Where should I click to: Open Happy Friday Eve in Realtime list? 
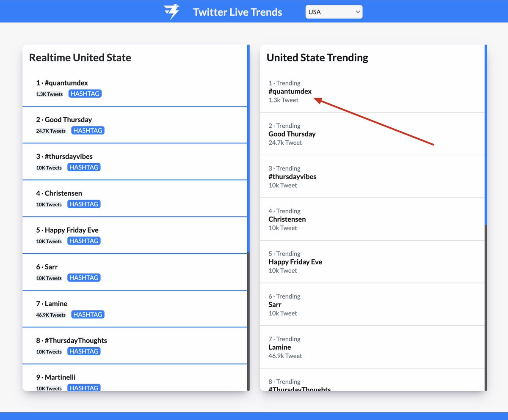click(72, 230)
